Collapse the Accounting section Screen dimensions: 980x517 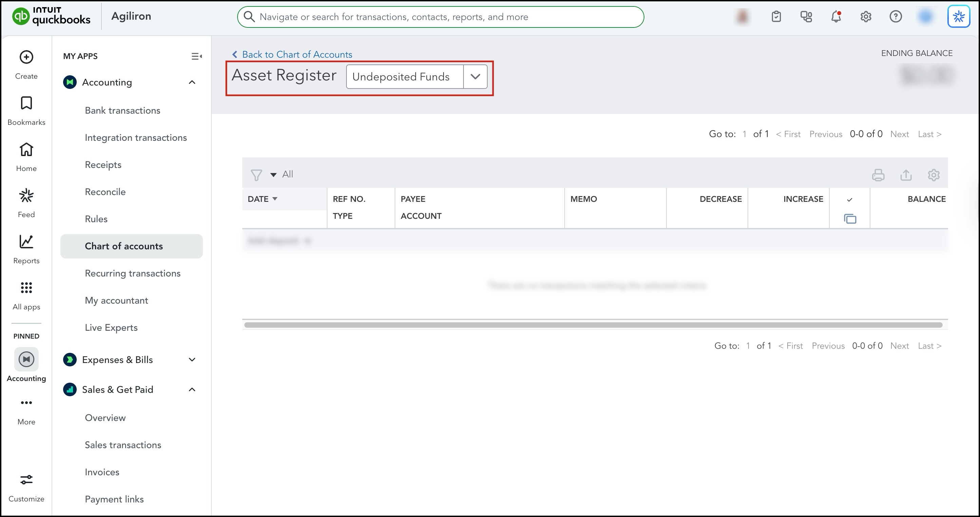click(192, 82)
